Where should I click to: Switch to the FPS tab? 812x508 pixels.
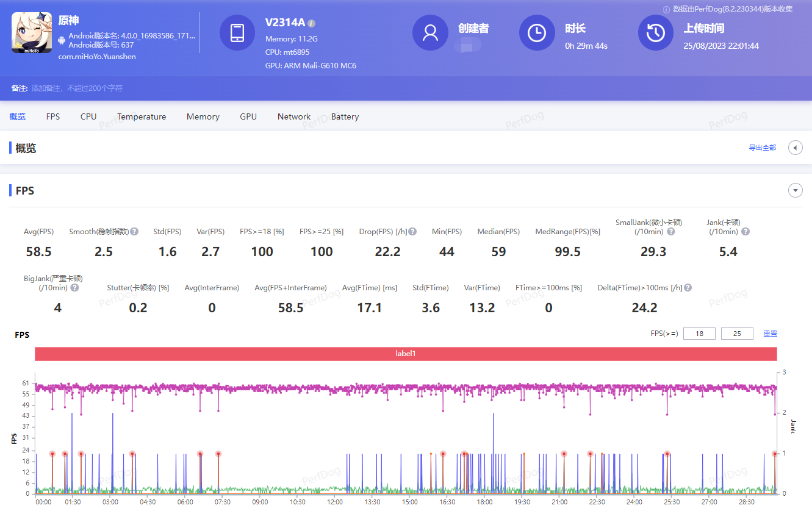tap(53, 116)
